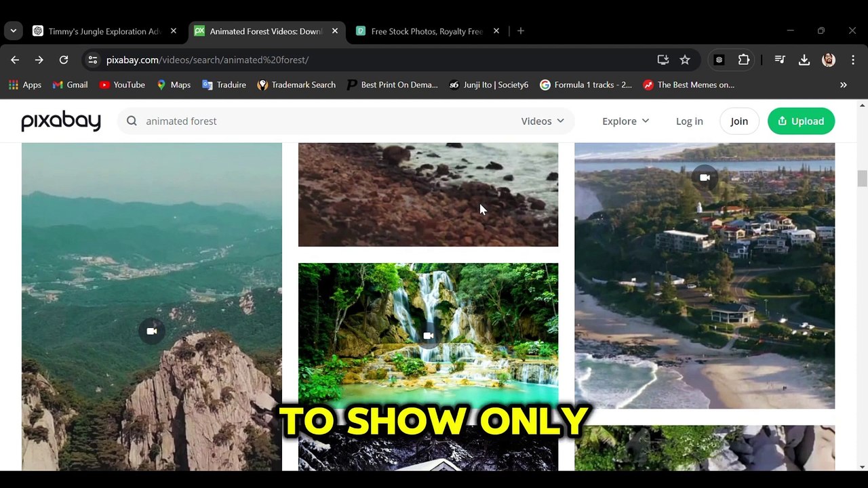
Task: Click the browser forward arrow
Action: pos(39,60)
